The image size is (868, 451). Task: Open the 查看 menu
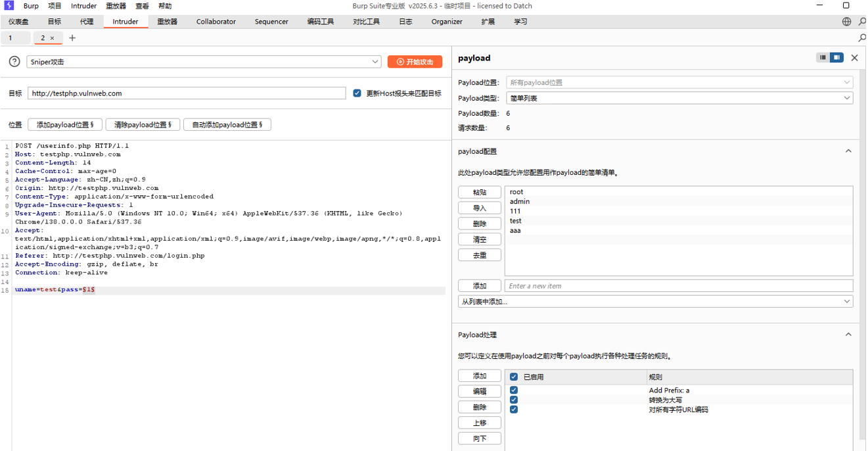click(142, 6)
